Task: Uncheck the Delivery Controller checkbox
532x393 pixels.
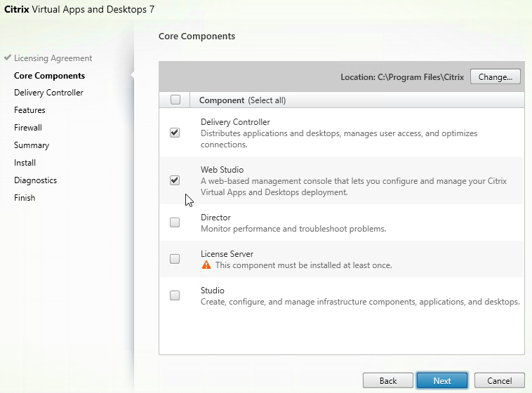Action: tap(175, 133)
